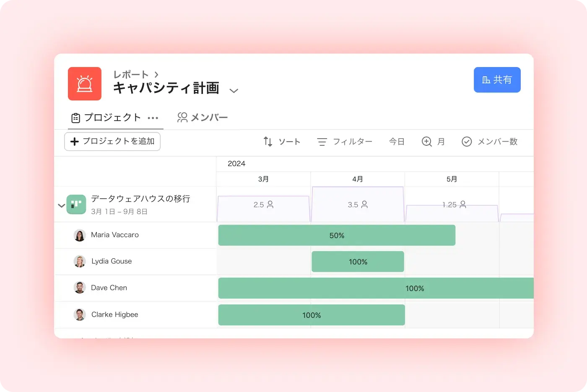Click Lydia Gouse's avatar
This screenshot has height=392, width=587.
tap(80, 261)
